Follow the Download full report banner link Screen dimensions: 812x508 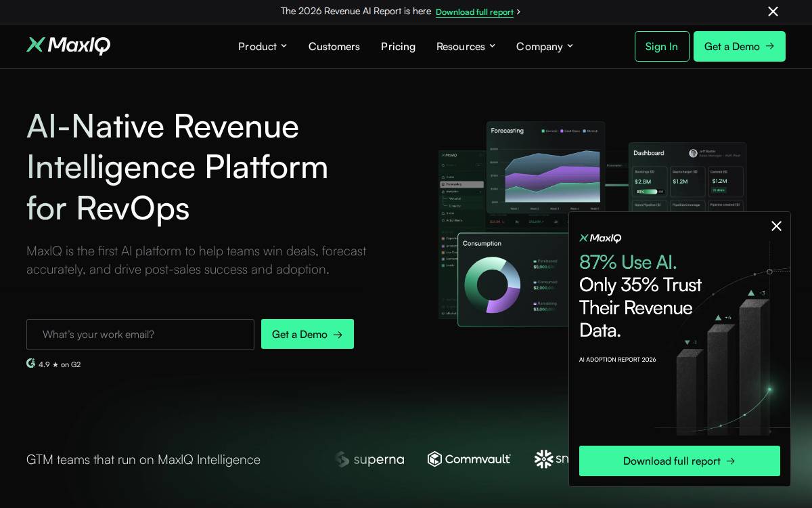478,12
